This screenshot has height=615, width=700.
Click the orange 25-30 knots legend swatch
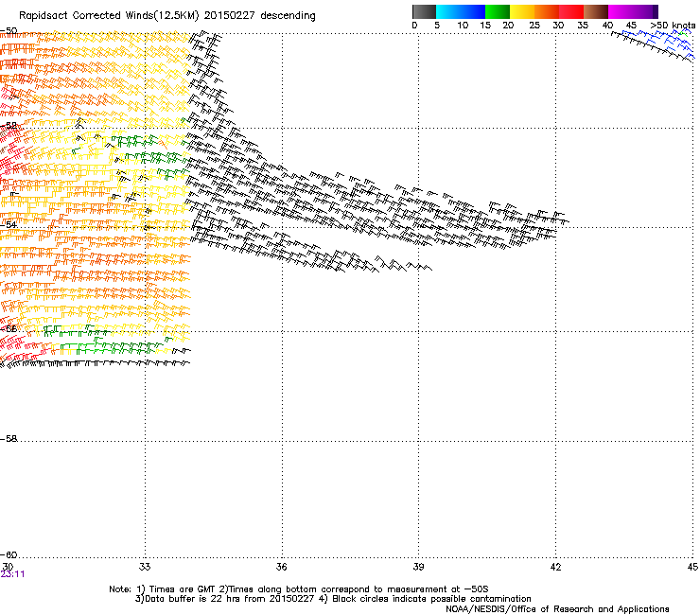547,11
